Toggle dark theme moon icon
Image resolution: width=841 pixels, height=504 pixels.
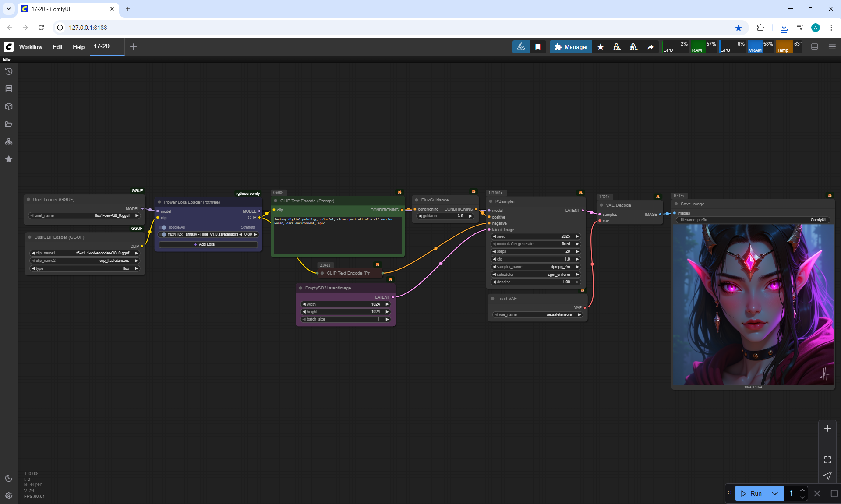[x=9, y=478]
